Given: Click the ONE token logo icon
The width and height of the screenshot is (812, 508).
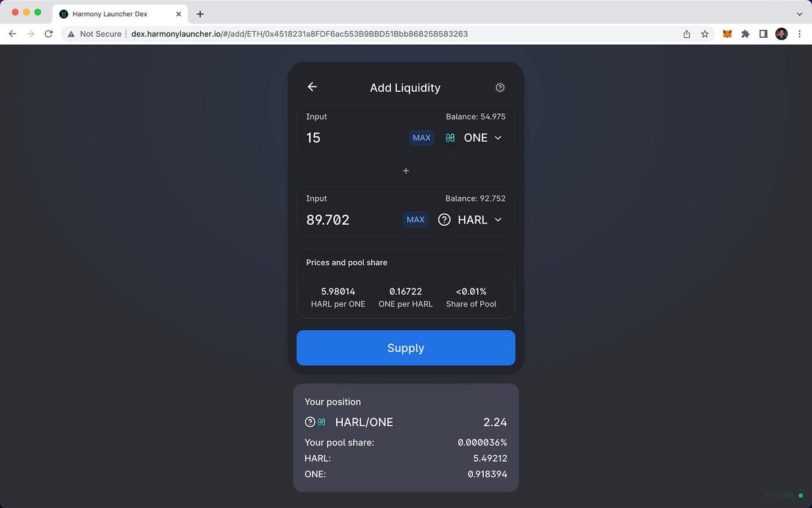Looking at the screenshot, I should (x=450, y=138).
